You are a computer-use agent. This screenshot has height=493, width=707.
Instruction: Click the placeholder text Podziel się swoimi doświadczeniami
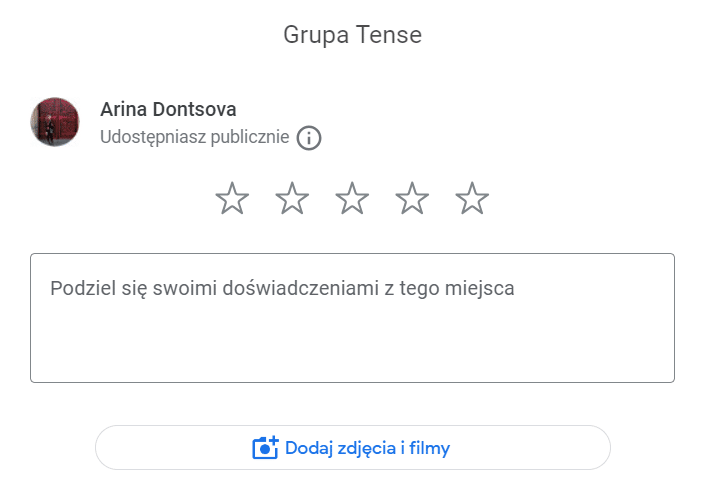pyautogui.click(x=214, y=289)
